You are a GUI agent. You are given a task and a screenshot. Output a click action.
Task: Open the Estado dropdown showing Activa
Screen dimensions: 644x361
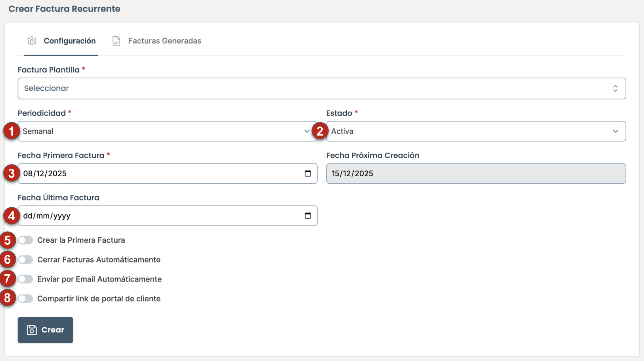475,131
